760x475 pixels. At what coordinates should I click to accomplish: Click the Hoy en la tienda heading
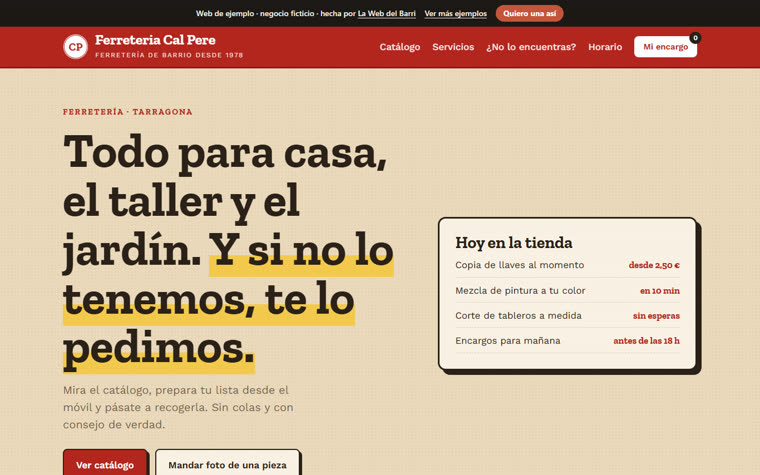514,242
